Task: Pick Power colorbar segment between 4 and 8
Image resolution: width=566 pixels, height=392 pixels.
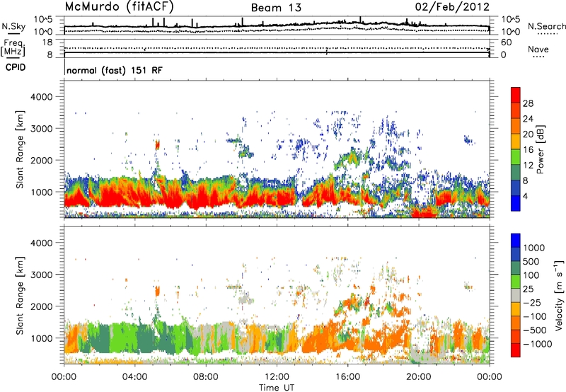Action: point(516,188)
